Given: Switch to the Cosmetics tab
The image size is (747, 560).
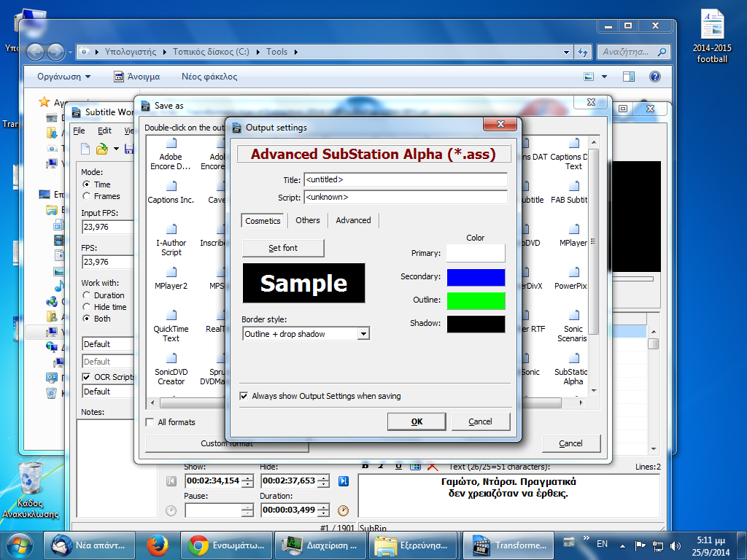Looking at the screenshot, I should 263,221.
